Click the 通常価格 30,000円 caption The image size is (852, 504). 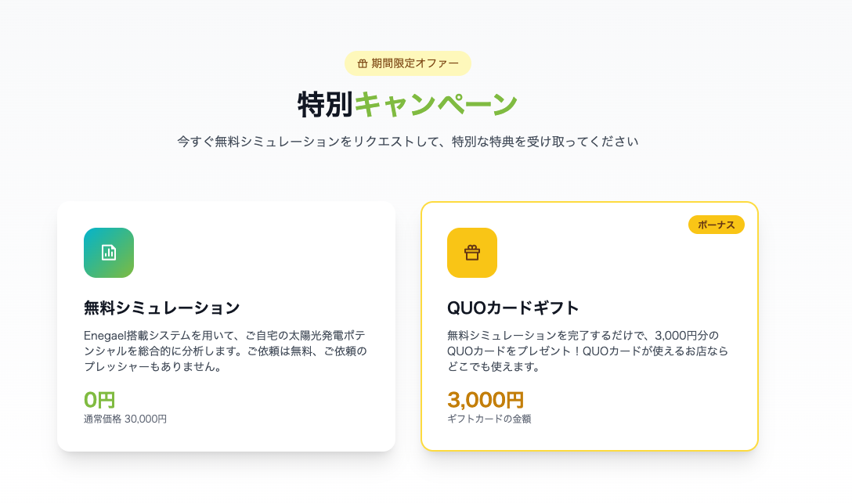pos(126,419)
